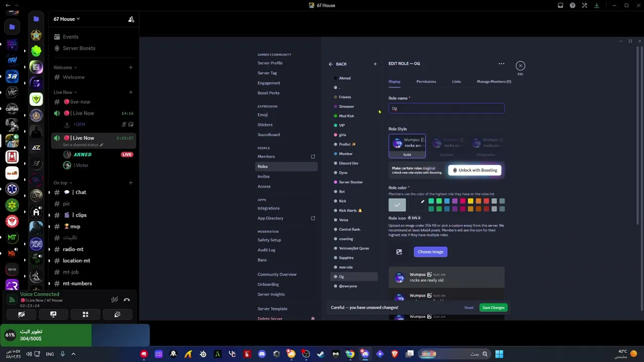Select the @everyone role
The image size is (644, 362).
(354, 286)
